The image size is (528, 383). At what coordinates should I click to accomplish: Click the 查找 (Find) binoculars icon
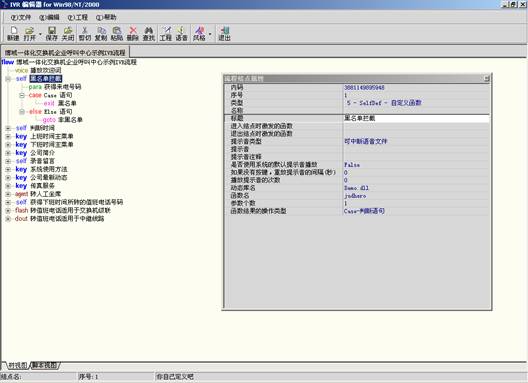(148, 34)
